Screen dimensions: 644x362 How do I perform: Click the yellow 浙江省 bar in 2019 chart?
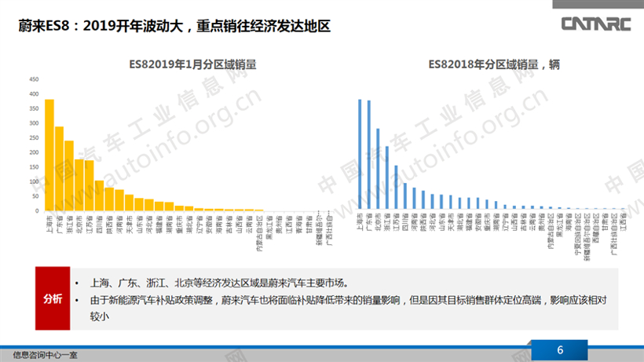click(69, 176)
